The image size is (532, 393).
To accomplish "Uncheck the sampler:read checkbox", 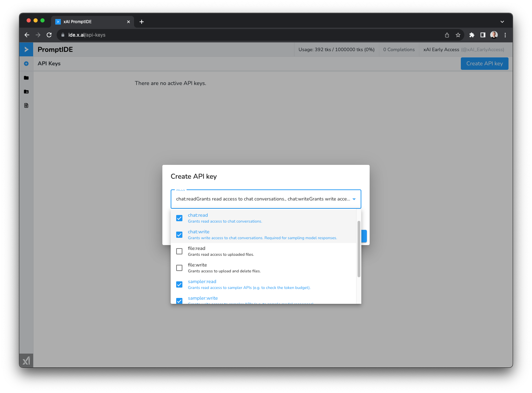I will 179,284.
